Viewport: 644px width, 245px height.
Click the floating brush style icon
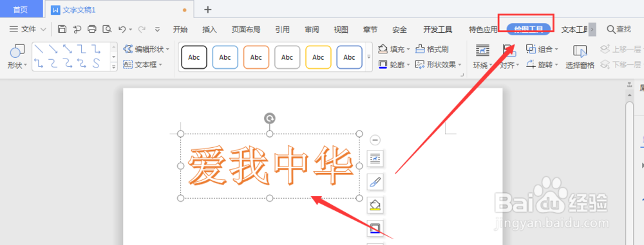pyautogui.click(x=375, y=182)
